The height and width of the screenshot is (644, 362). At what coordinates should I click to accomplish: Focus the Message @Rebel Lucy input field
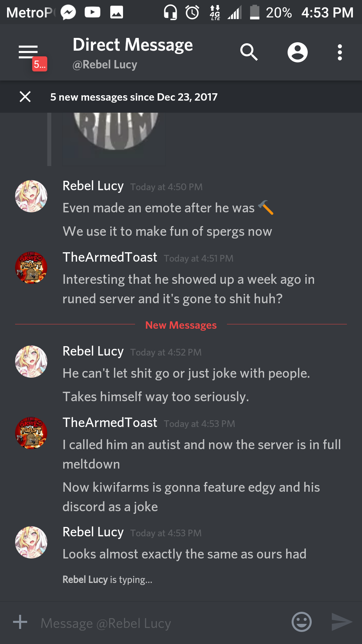(161, 623)
